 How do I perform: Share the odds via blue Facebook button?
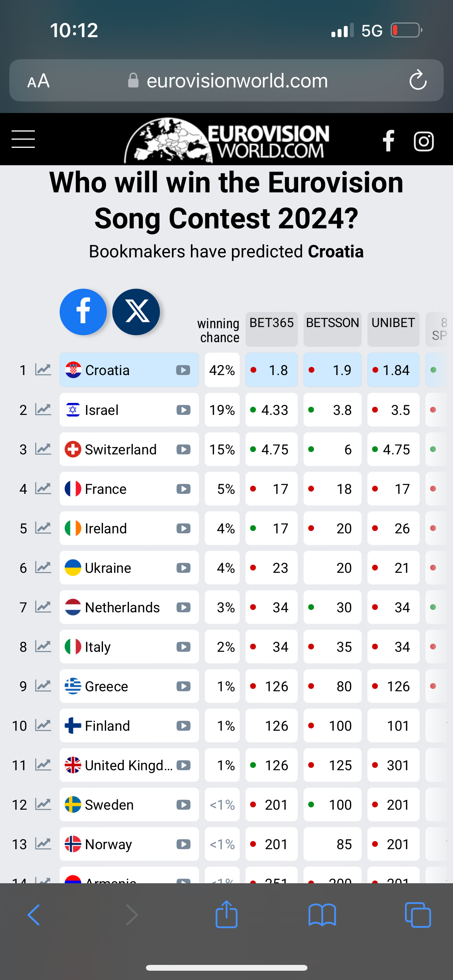tap(83, 312)
